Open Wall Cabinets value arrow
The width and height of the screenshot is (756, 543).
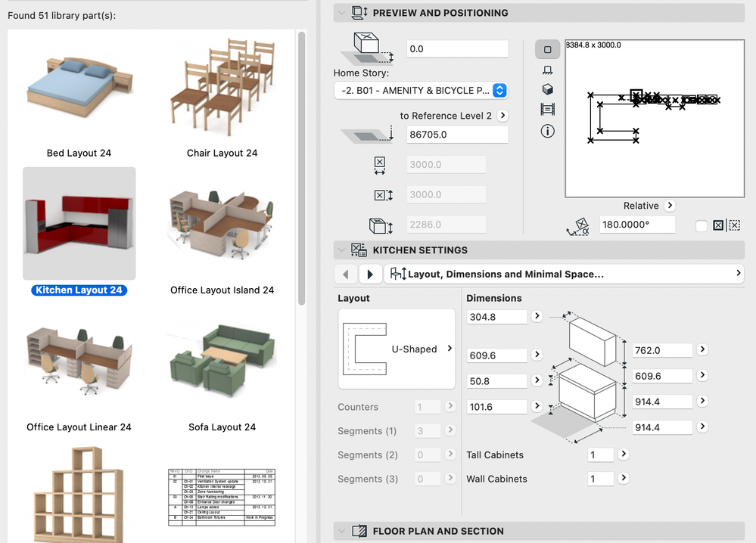point(624,478)
